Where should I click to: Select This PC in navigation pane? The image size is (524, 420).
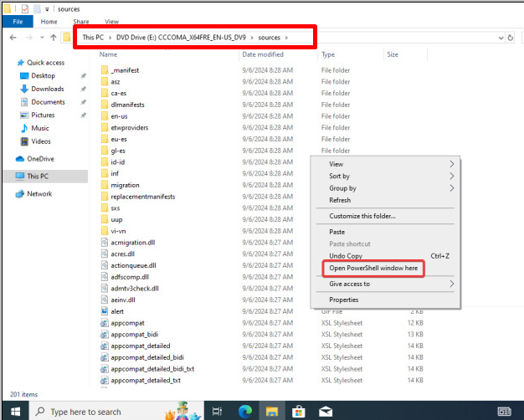45,176
